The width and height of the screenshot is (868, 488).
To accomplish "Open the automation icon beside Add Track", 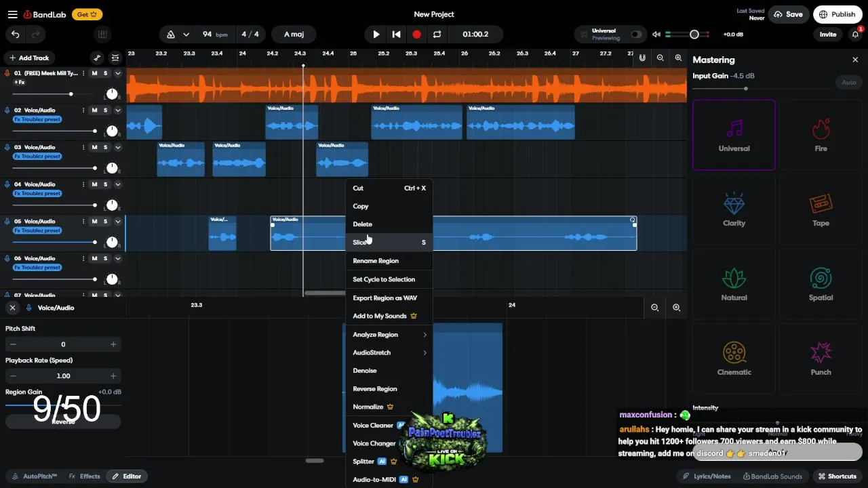I will (x=98, y=58).
